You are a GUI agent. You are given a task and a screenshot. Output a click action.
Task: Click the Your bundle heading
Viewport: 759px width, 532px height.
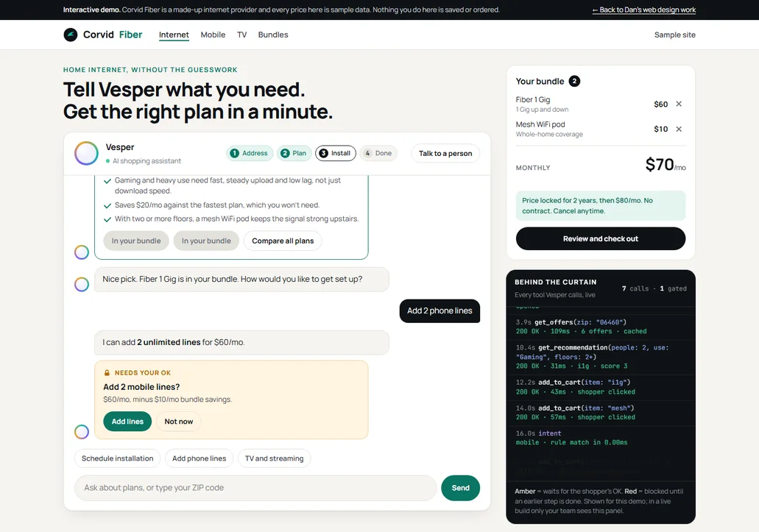click(x=540, y=81)
